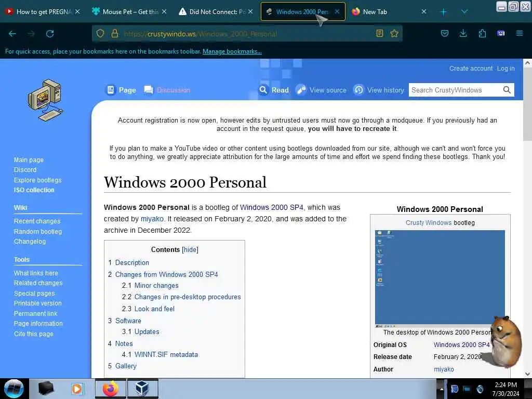Image resolution: width=532 pixels, height=399 pixels.
Task: Switch to the Did Not Connect tab
Action: tap(216, 12)
